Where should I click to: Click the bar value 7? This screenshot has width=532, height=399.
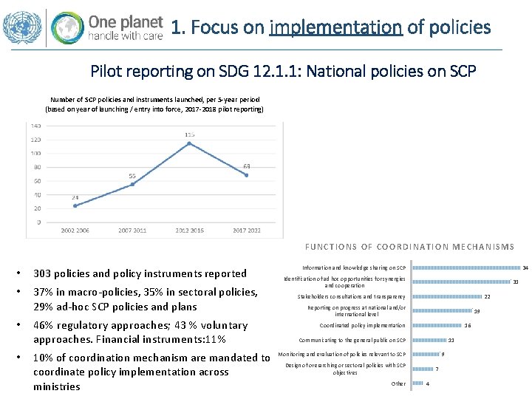[437, 369]
